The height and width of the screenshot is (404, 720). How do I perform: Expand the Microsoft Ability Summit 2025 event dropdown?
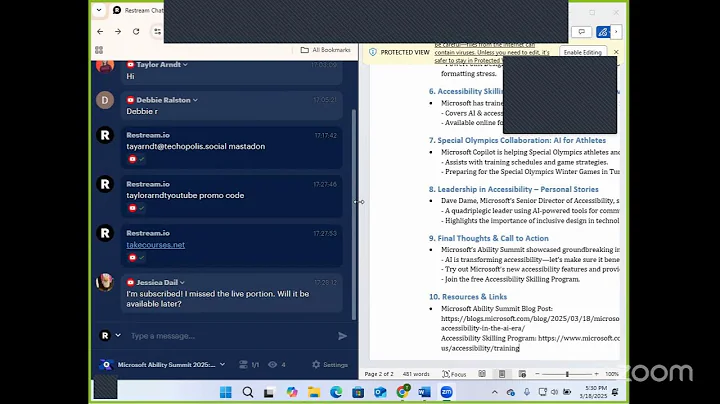[x=222, y=365]
